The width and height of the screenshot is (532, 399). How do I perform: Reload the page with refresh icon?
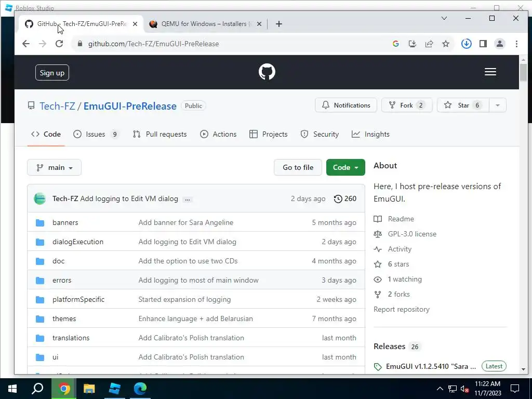point(59,44)
